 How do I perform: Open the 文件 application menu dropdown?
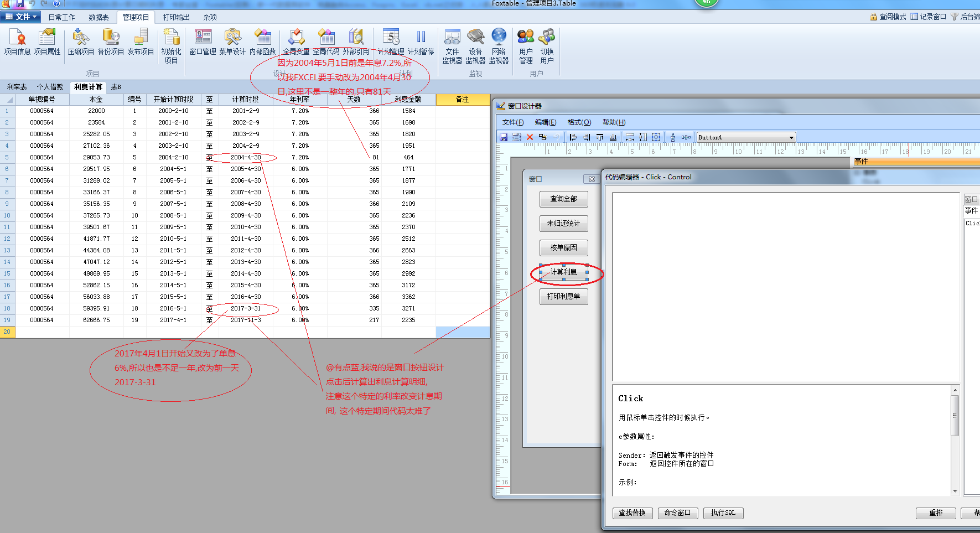click(x=21, y=17)
